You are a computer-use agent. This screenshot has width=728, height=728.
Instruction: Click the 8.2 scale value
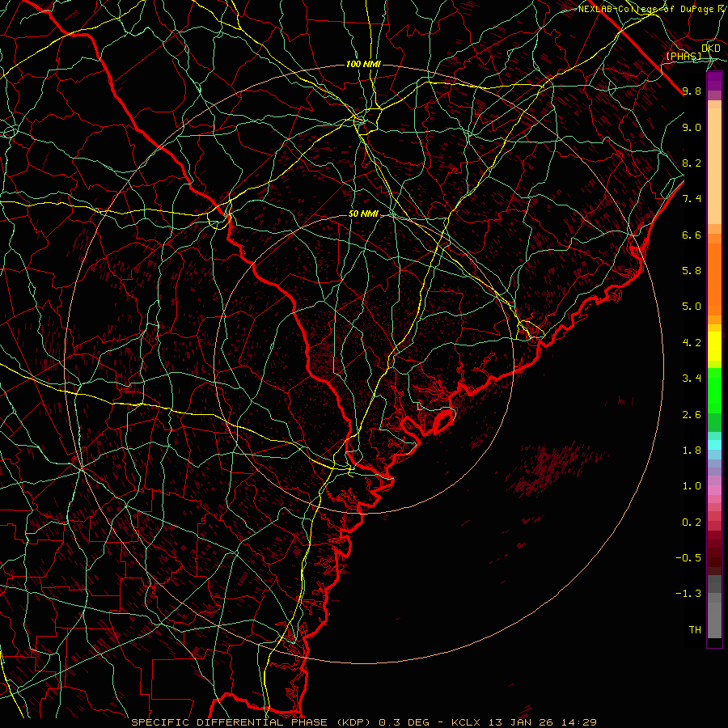[692, 163]
